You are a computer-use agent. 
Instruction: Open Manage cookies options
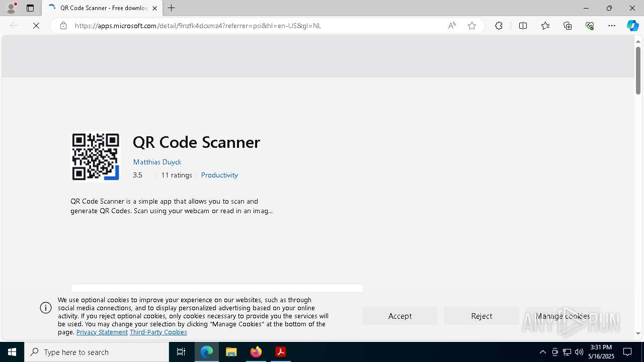point(563,316)
